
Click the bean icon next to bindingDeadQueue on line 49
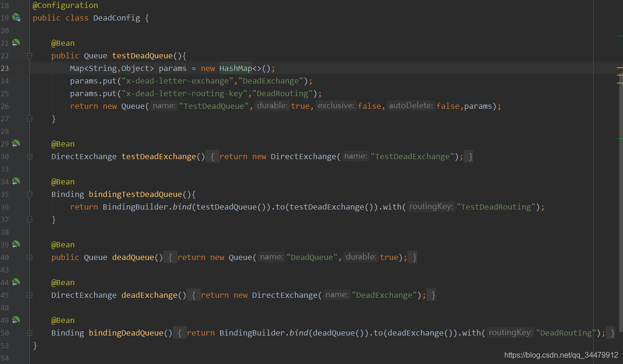(16, 320)
